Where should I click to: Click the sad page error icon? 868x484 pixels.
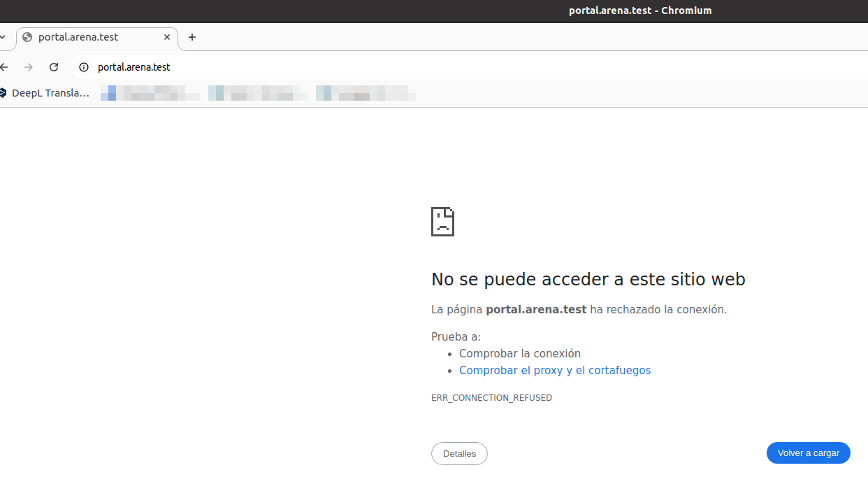[x=442, y=222]
